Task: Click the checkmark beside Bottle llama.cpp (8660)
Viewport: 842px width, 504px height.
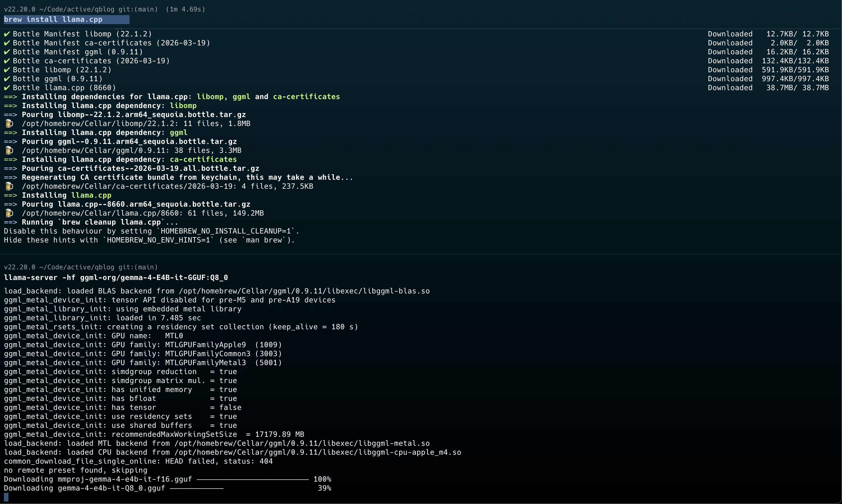Action: [7, 88]
